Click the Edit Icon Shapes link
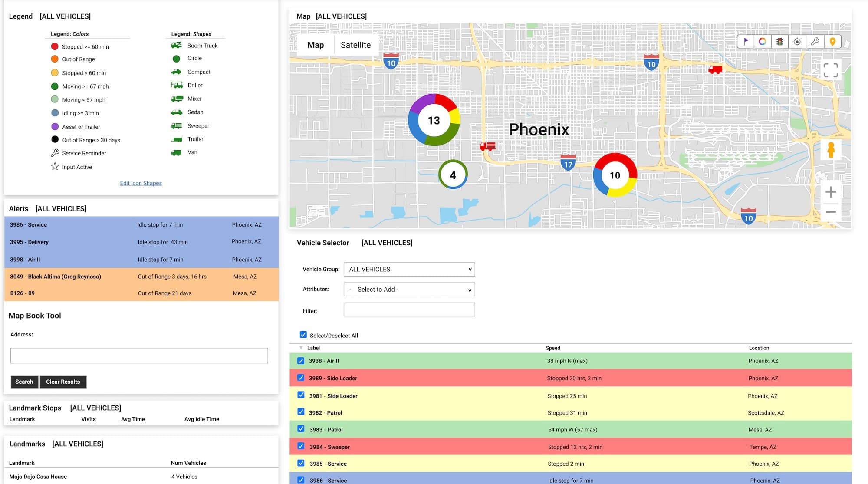The image size is (868, 484). click(141, 183)
